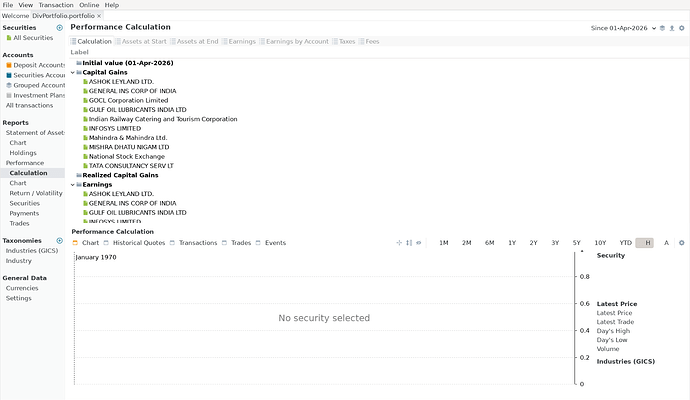
Task: Open the Fees tab
Action: [x=369, y=41]
